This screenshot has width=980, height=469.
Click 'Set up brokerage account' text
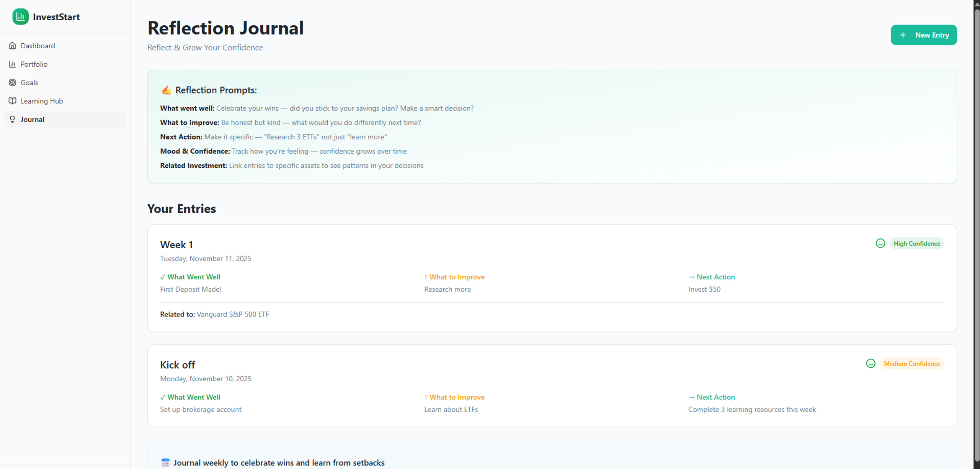201,409
